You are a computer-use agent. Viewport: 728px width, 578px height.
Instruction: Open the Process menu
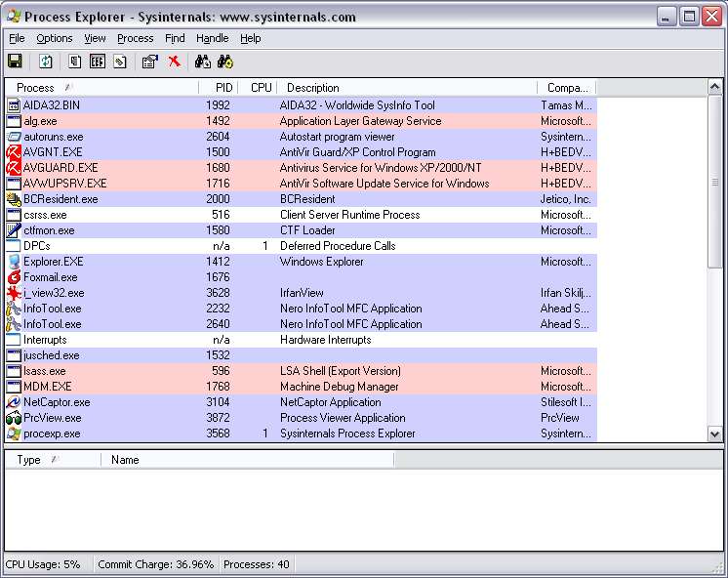point(135,38)
